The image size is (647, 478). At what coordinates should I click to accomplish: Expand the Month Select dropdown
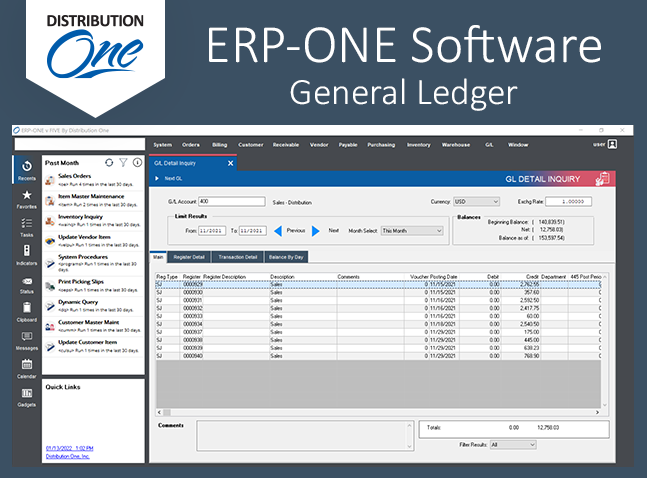[412, 231]
